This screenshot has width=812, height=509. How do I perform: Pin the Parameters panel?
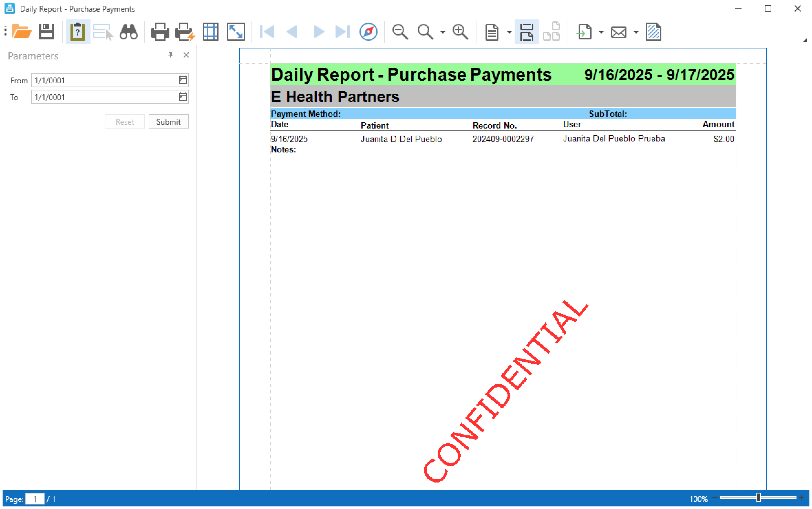pos(170,55)
